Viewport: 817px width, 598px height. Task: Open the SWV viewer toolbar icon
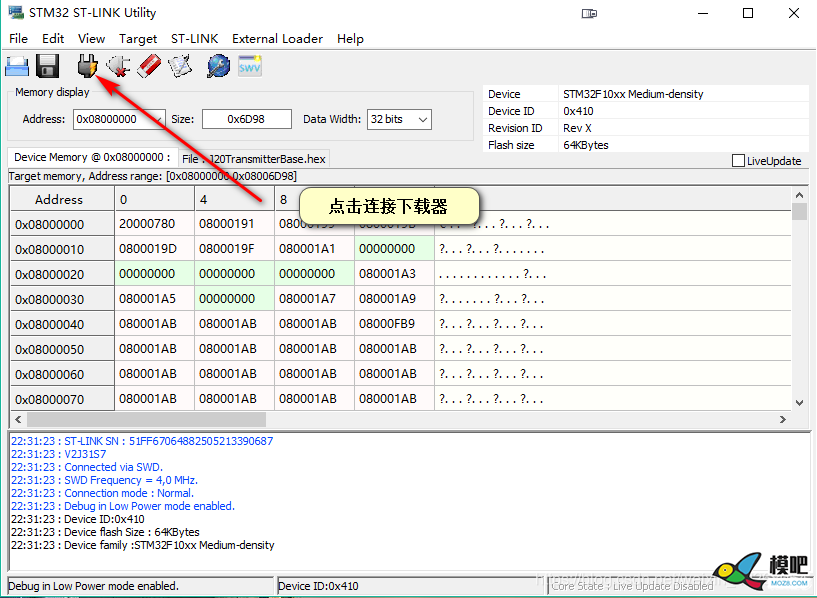tap(250, 66)
